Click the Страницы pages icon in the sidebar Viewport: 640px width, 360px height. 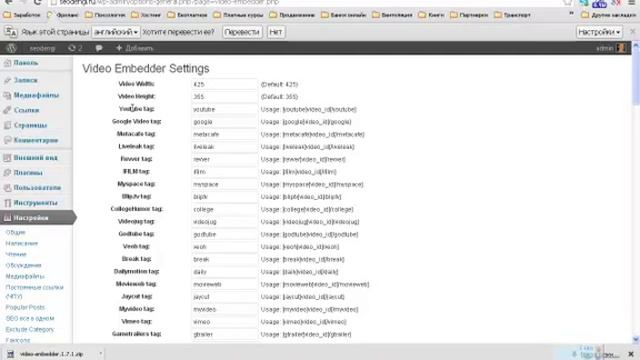coord(7,125)
